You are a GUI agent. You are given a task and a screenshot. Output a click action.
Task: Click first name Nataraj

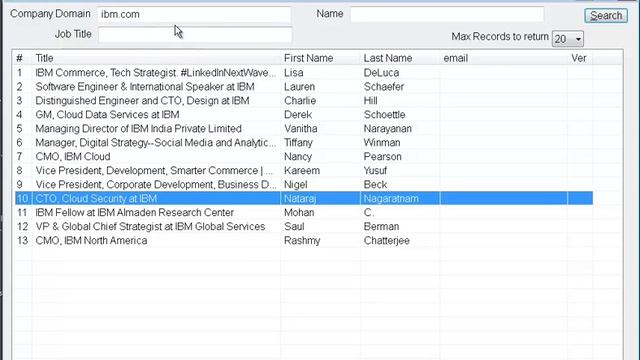pyautogui.click(x=300, y=198)
